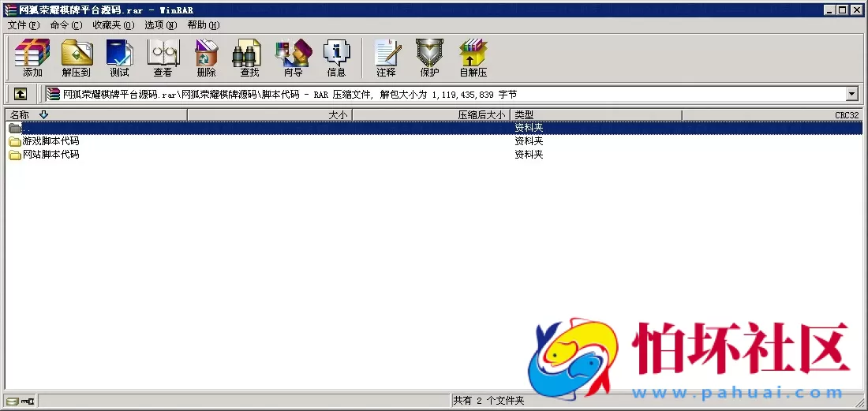Launch the 向导 (Wizard) tool
The image size is (868, 411).
293,58
